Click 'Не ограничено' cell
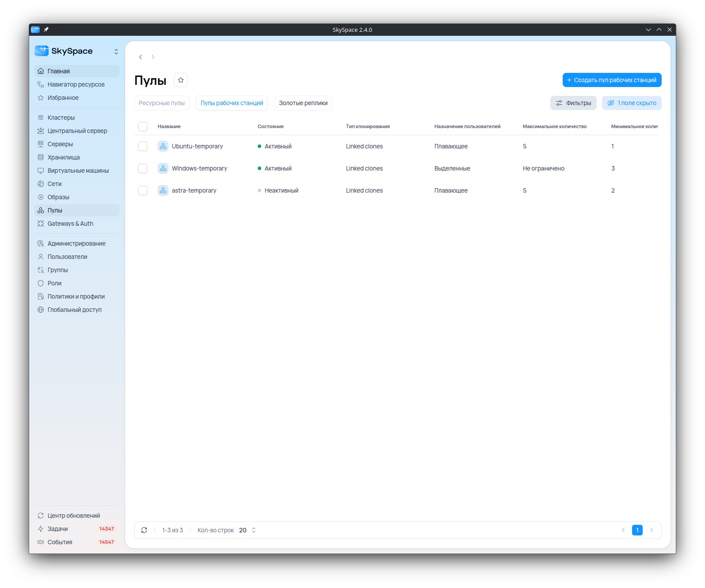The image size is (705, 588). coord(544,168)
